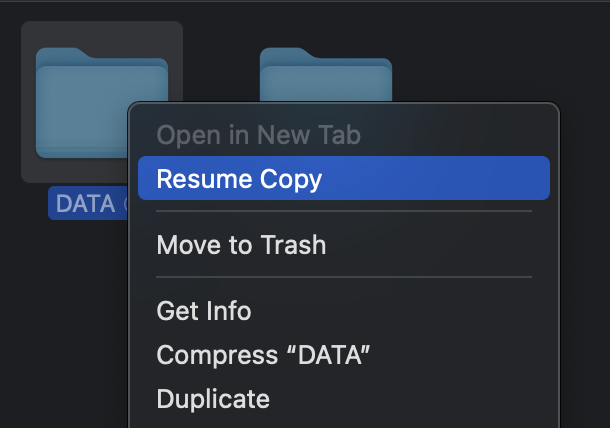This screenshot has width=610, height=428.
Task: Duplicate the folder using the context menu
Action: point(213,399)
